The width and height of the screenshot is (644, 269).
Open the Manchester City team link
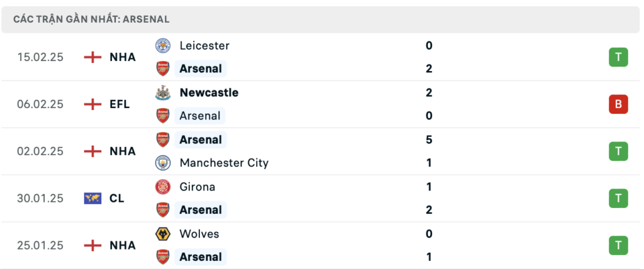click(224, 163)
